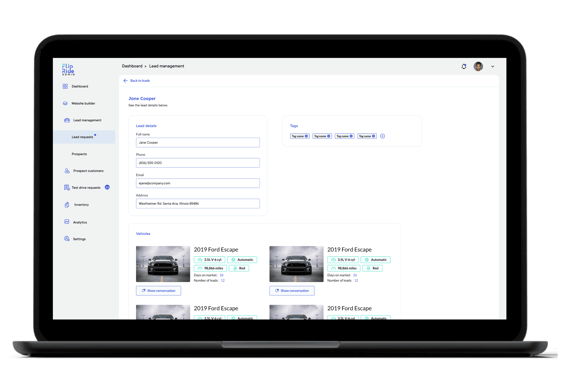The height and width of the screenshot is (392, 565).
Task: Expand the profile dropdown chevron
Action: coord(493,67)
